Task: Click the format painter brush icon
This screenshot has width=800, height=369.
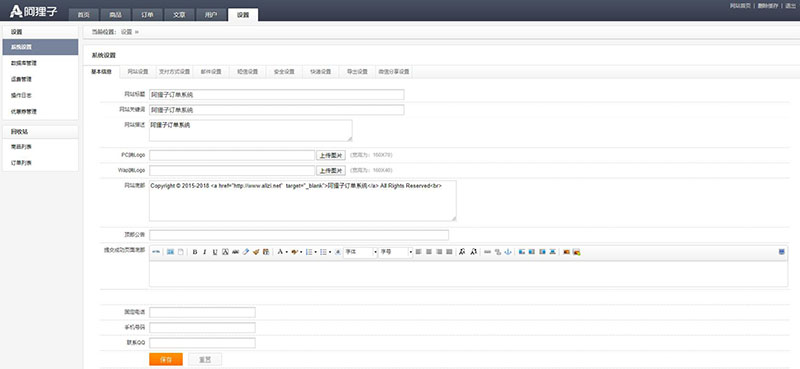Action: 256,252
